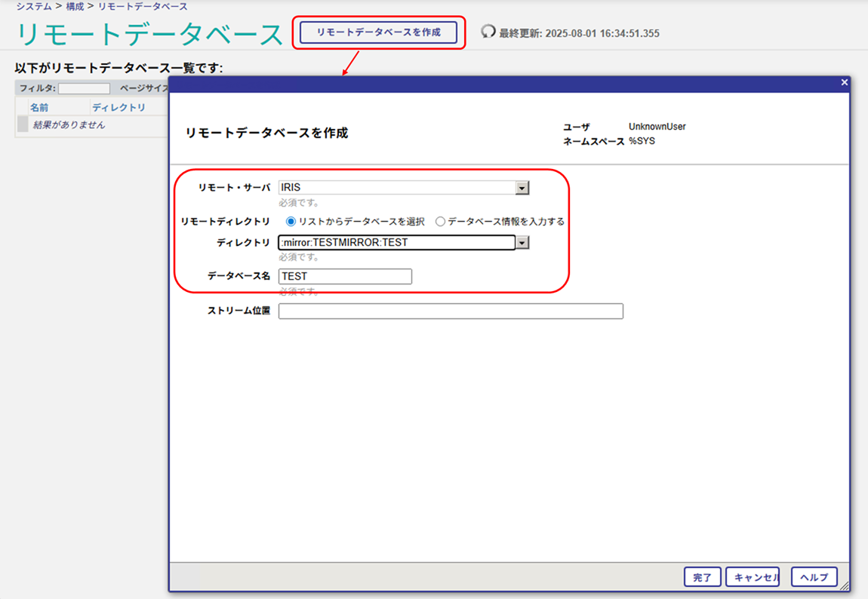
Task: Sort by the ディレクトリ column header
Action: pos(119,108)
